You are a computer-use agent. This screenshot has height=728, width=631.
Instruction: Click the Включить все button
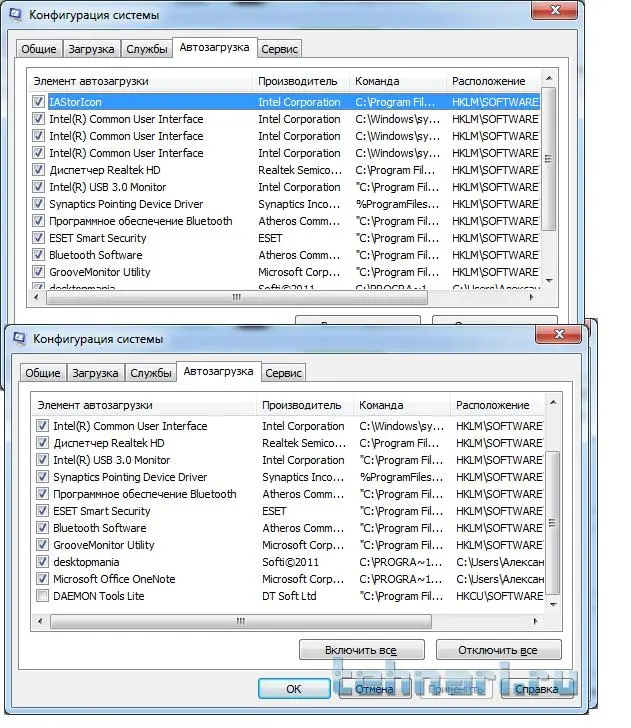point(361,650)
